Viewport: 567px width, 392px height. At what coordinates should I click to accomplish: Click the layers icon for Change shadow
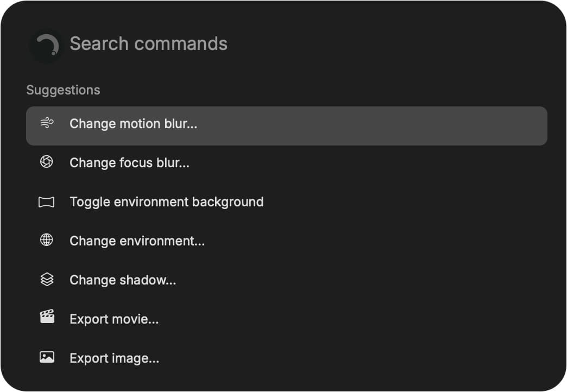(47, 279)
